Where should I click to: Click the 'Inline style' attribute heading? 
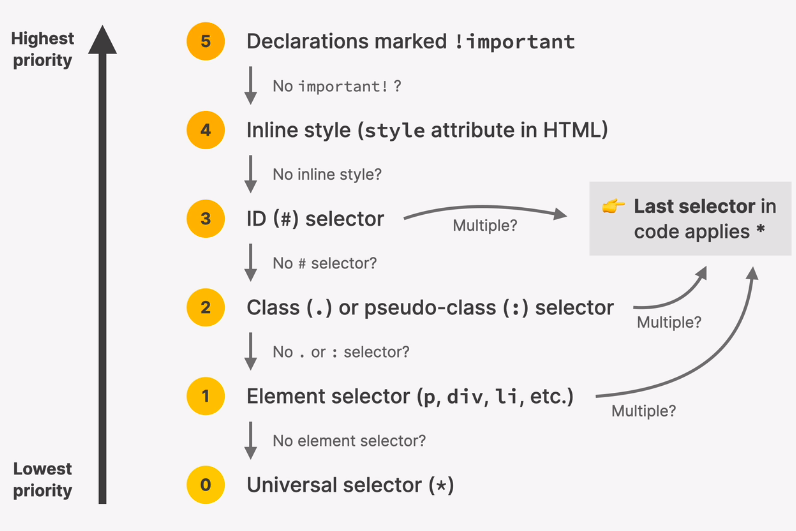427,130
